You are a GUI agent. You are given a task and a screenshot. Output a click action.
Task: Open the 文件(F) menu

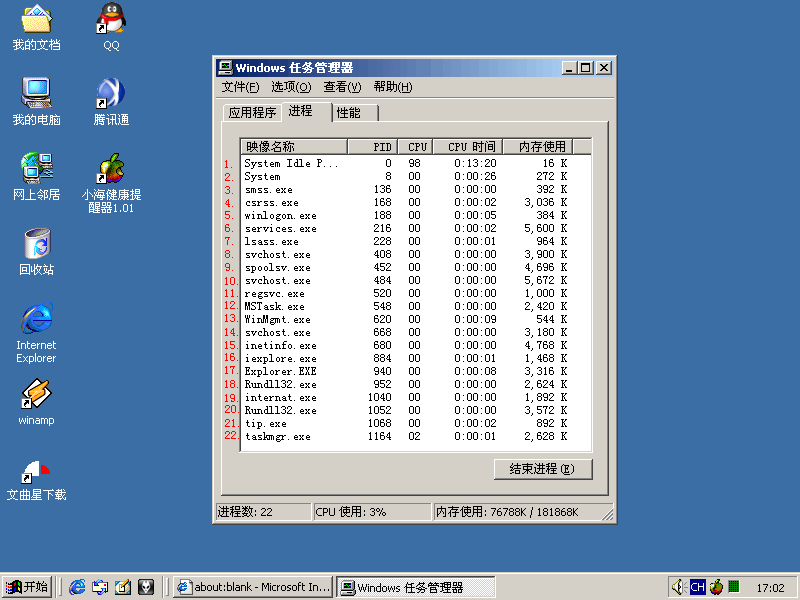[x=240, y=87]
